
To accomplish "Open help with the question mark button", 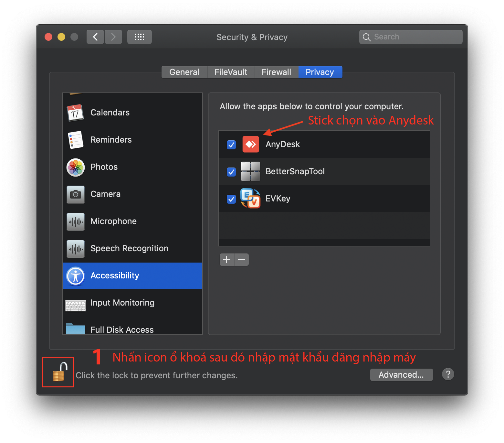I will coord(448,374).
